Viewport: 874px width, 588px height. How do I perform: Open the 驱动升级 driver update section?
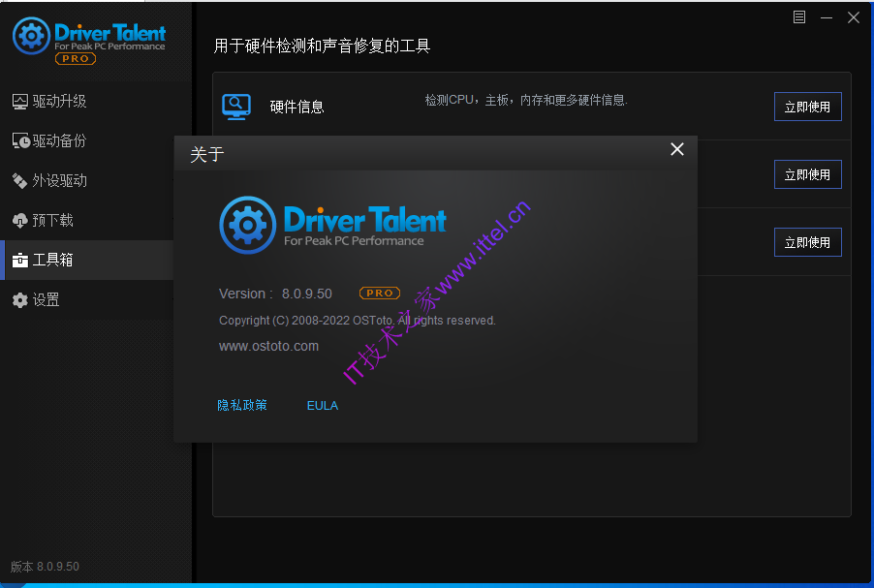click(96, 102)
